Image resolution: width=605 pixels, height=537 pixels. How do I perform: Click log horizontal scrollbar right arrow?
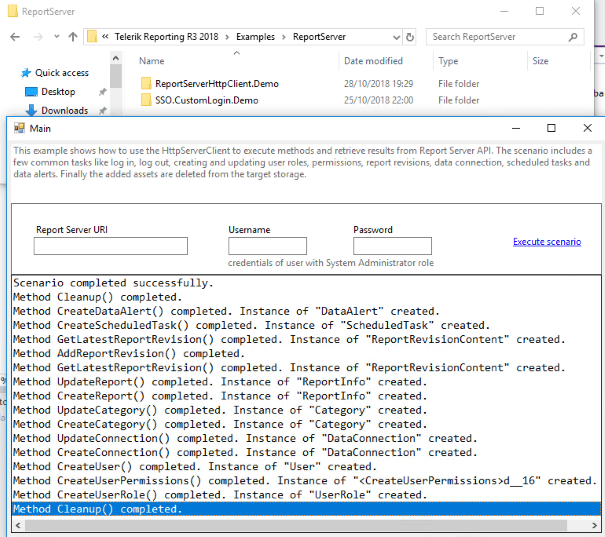(x=595, y=525)
